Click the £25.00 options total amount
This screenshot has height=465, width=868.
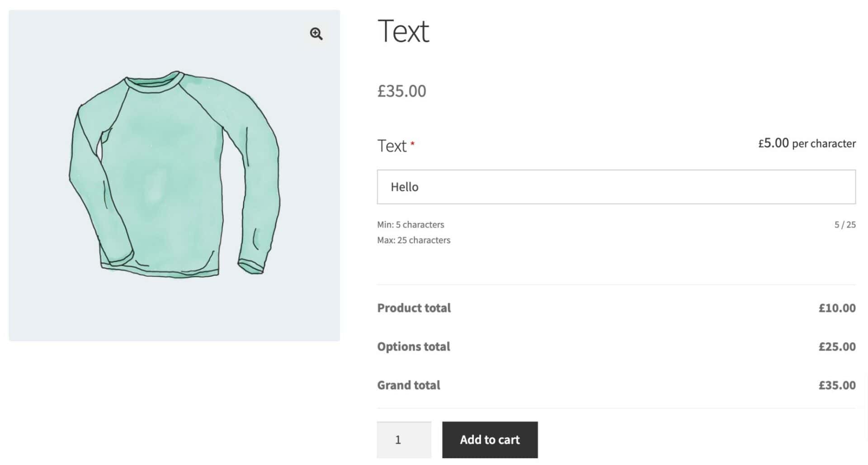pyautogui.click(x=837, y=346)
